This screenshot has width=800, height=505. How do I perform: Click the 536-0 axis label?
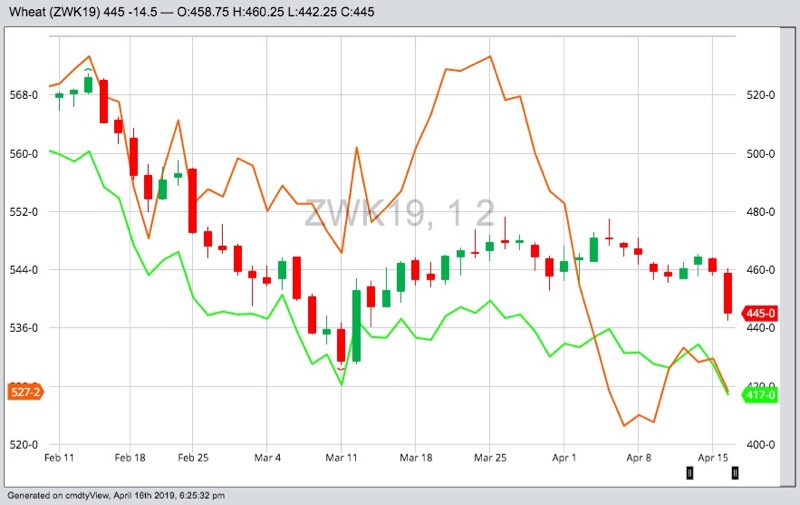click(x=23, y=328)
